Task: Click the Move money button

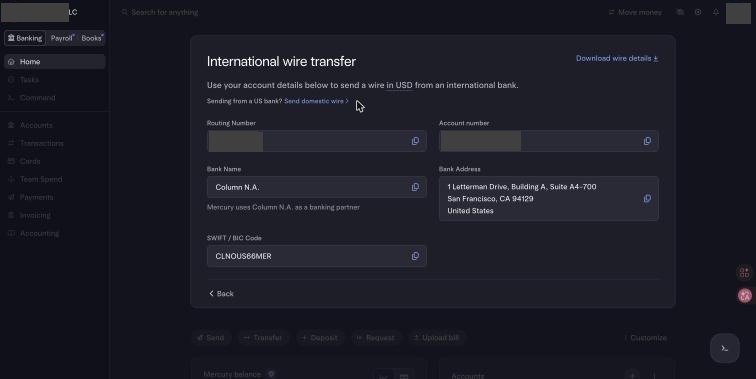Action: [635, 13]
